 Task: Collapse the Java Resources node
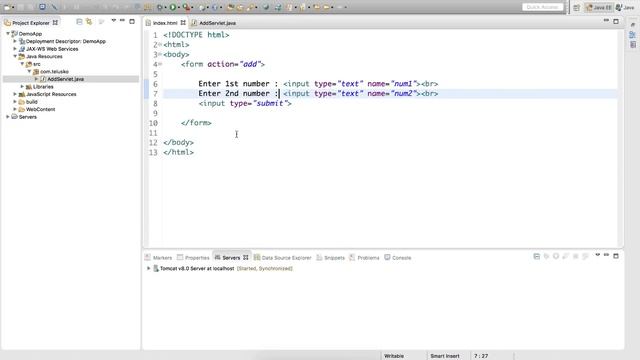click(15, 56)
